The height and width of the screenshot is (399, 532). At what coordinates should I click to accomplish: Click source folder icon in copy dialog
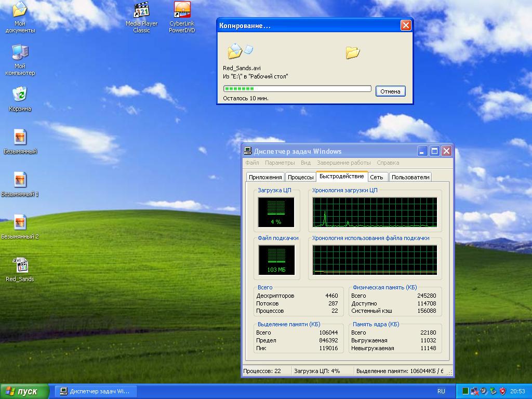coord(240,51)
